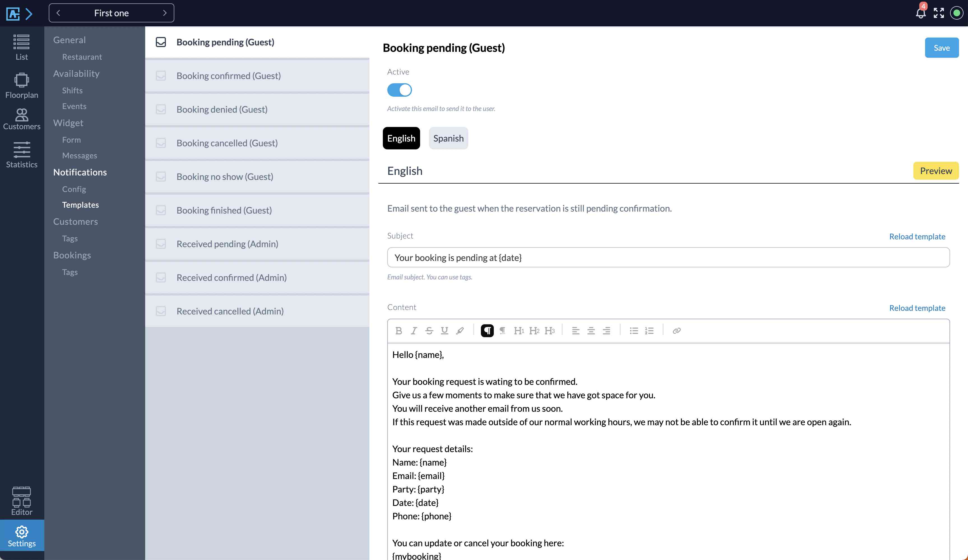Toggle bold formatting in editor

tap(399, 330)
